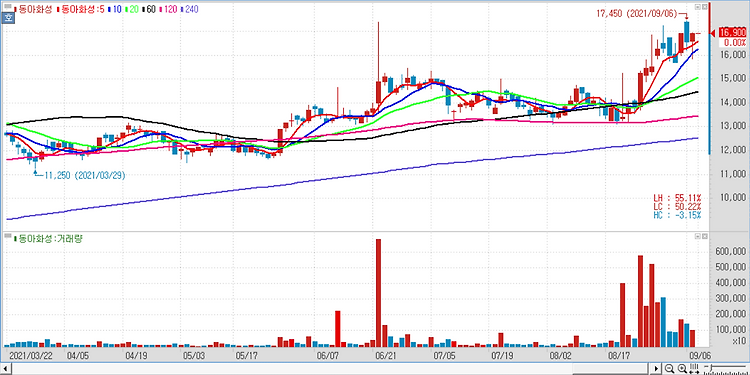Select the black 60 moving average legend
This screenshot has height=375, width=750.
(148, 9)
